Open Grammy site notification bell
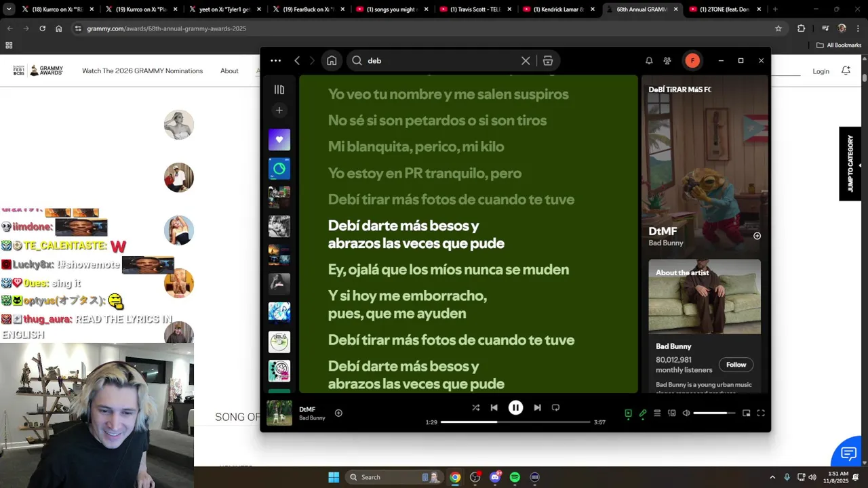 846,70
